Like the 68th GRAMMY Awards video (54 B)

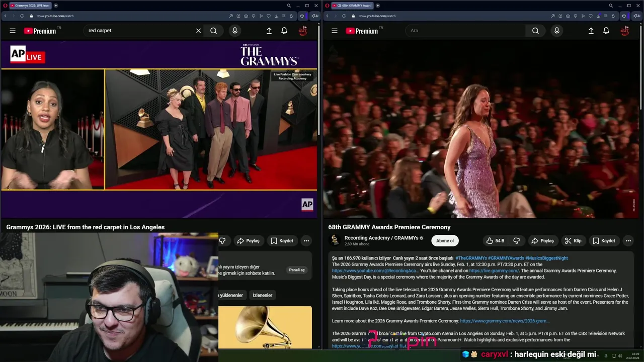click(x=496, y=241)
